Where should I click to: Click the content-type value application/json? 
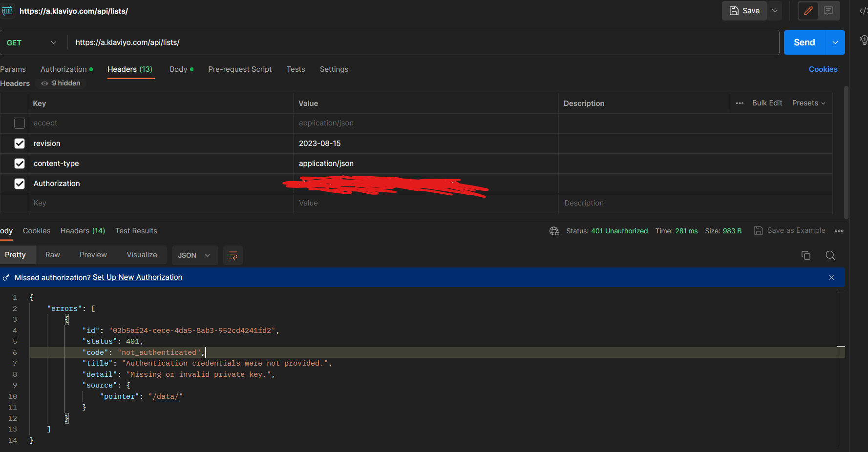(x=326, y=164)
